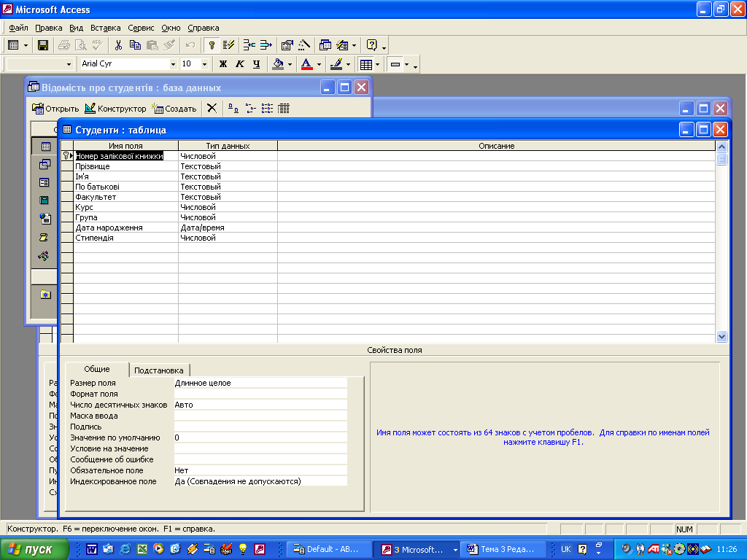This screenshot has height=560, width=747.
Task: Click the Размер поля value field
Action: [260, 383]
